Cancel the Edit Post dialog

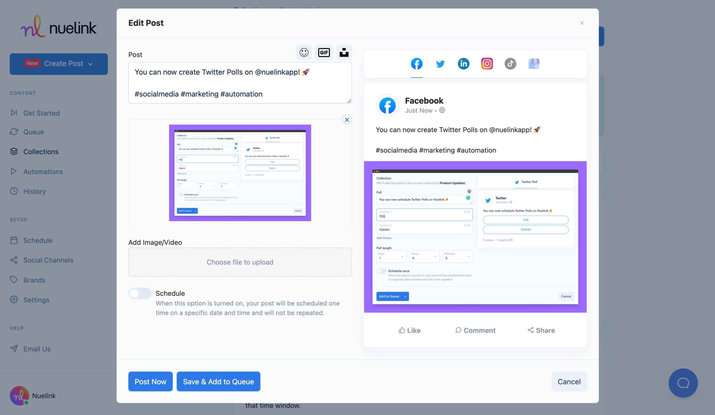(x=569, y=382)
